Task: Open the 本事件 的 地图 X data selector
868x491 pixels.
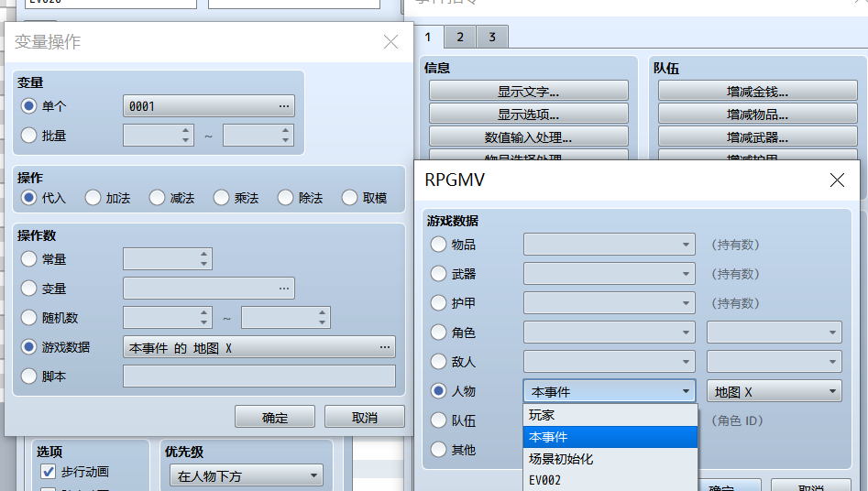Action: (259, 347)
